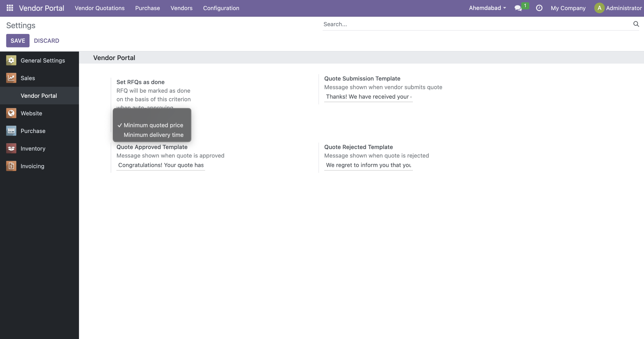
Task: Click the Purchase card icon
Action: (x=11, y=131)
